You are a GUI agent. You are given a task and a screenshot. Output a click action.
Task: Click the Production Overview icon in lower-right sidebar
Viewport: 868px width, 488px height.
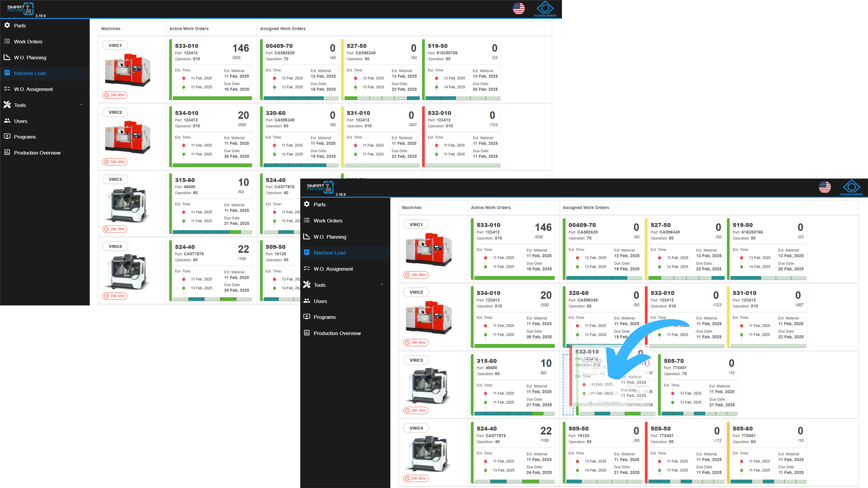point(307,333)
